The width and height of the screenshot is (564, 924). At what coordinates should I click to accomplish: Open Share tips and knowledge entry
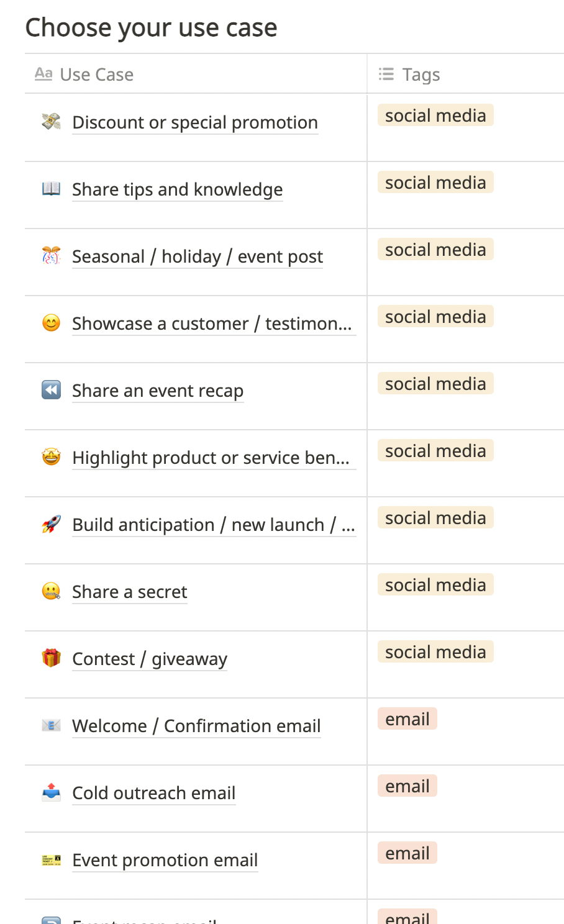[x=177, y=189]
